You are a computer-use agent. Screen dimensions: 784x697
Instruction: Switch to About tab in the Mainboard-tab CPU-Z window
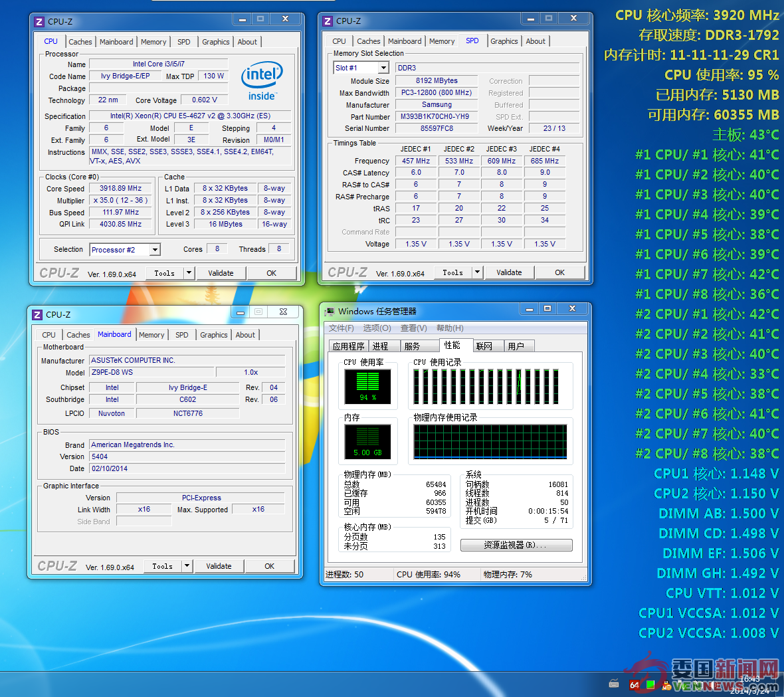point(246,335)
